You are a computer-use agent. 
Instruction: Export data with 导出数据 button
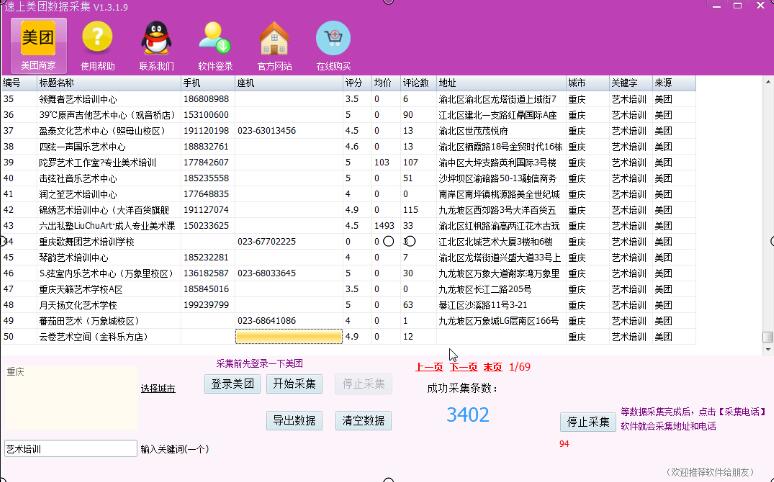pyautogui.click(x=294, y=420)
